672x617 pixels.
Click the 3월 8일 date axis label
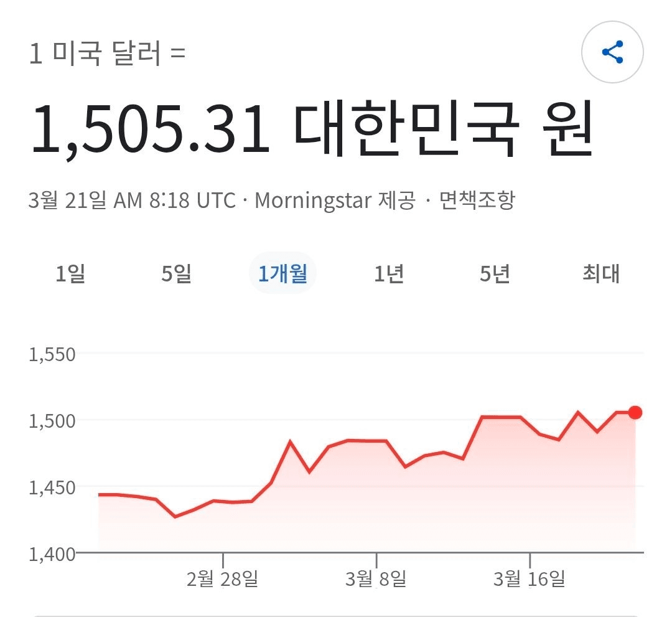pyautogui.click(x=376, y=579)
